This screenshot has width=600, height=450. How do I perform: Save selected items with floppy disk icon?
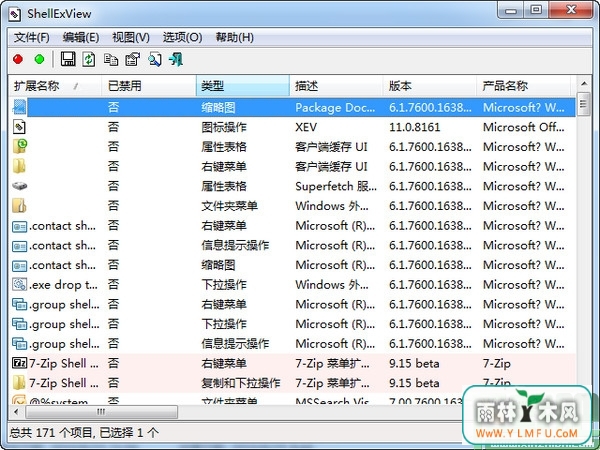(x=68, y=59)
